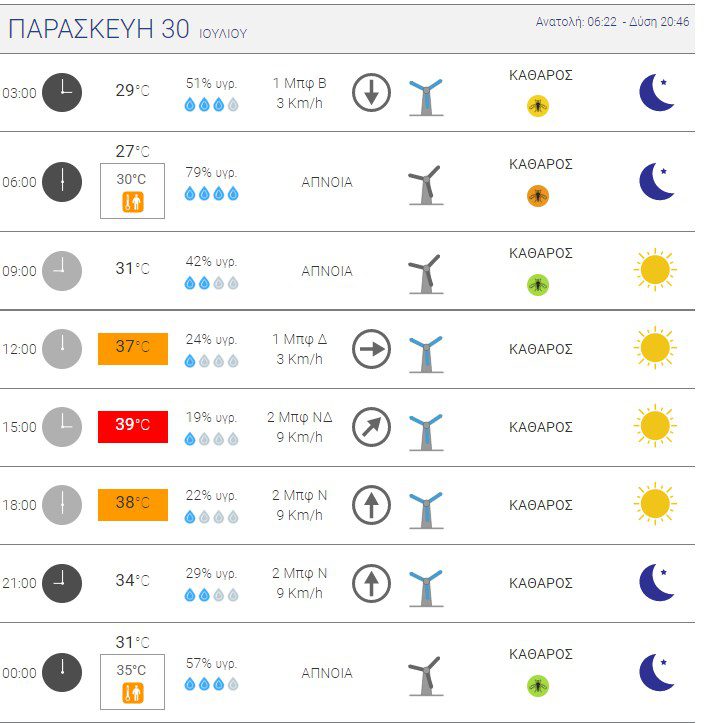Click the 35°C feels-like box at 00:00

[132, 682]
